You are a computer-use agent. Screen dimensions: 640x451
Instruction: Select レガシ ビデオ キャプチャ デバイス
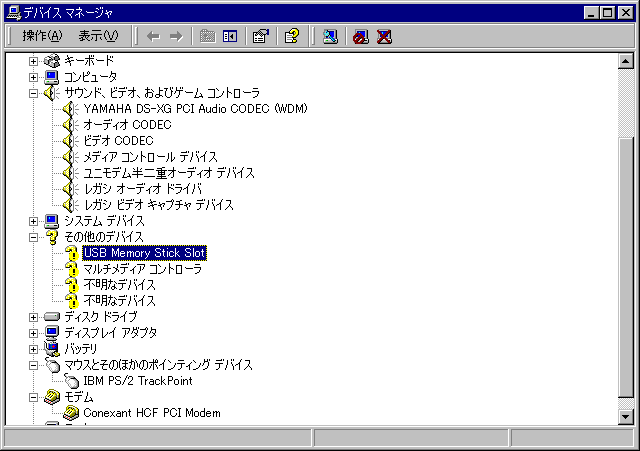click(x=158, y=205)
